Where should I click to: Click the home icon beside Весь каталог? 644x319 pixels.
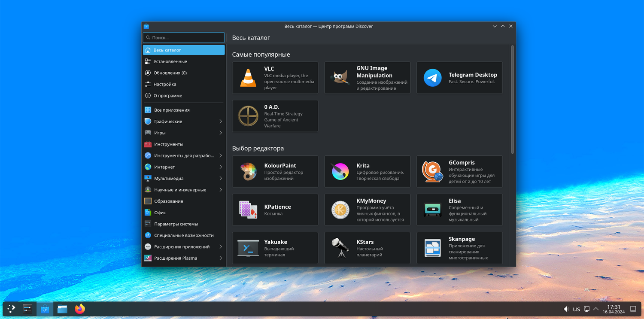(x=148, y=50)
